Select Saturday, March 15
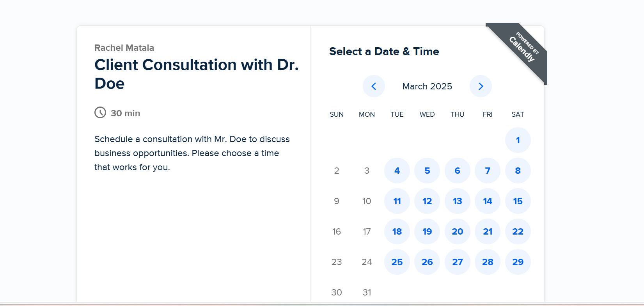Screen dimensions: 644x306 pos(518,201)
